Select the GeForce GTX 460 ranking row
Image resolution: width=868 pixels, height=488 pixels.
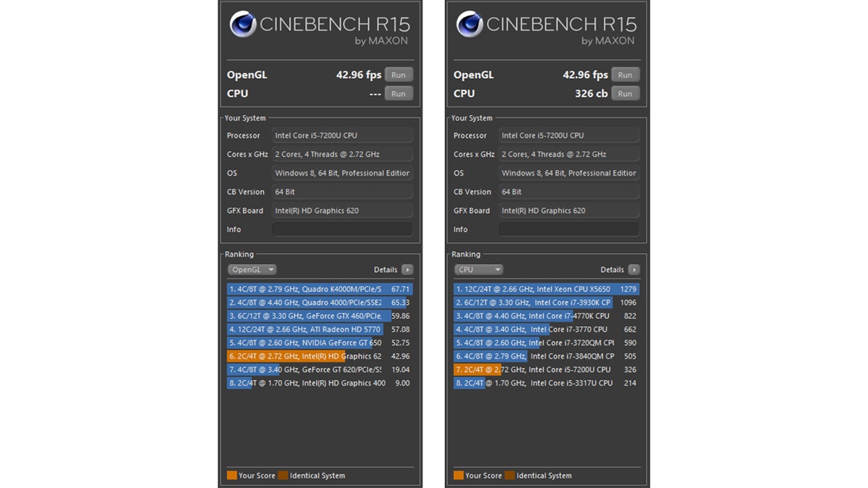[319, 316]
